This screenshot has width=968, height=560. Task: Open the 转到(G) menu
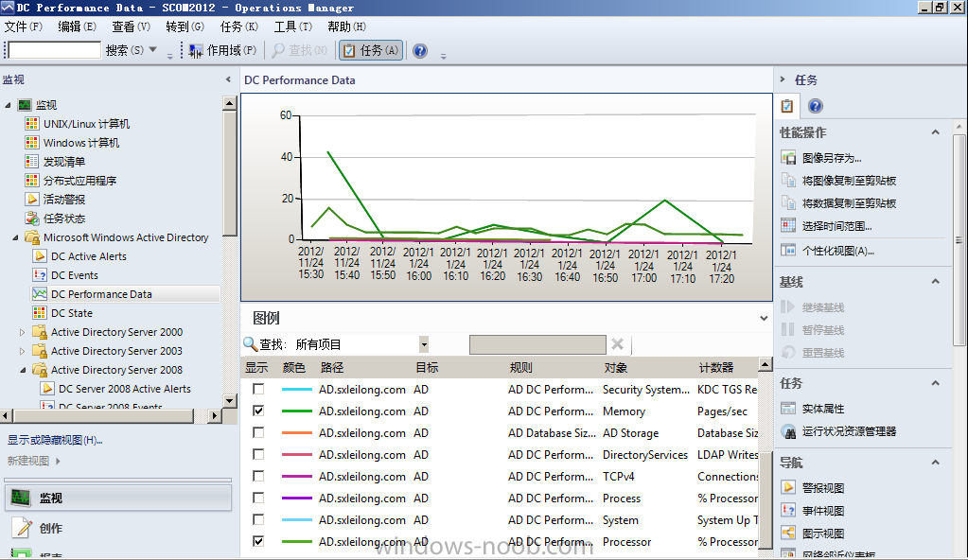click(185, 26)
